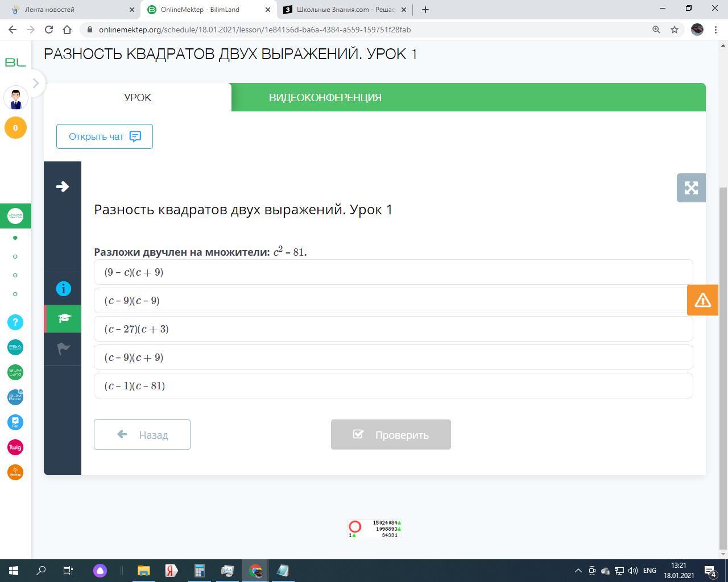The width and height of the screenshot is (728, 582).
Task: Bookmark this page with the star icon
Action: pos(675,30)
